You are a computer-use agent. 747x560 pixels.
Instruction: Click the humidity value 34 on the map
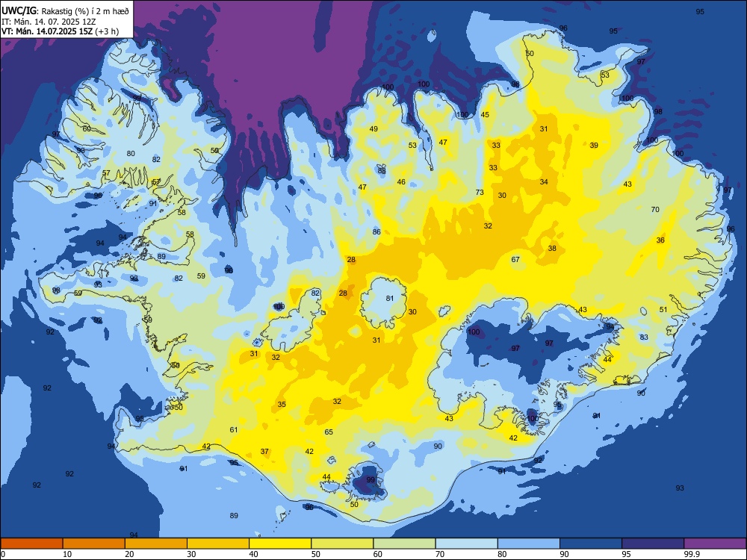click(x=544, y=182)
